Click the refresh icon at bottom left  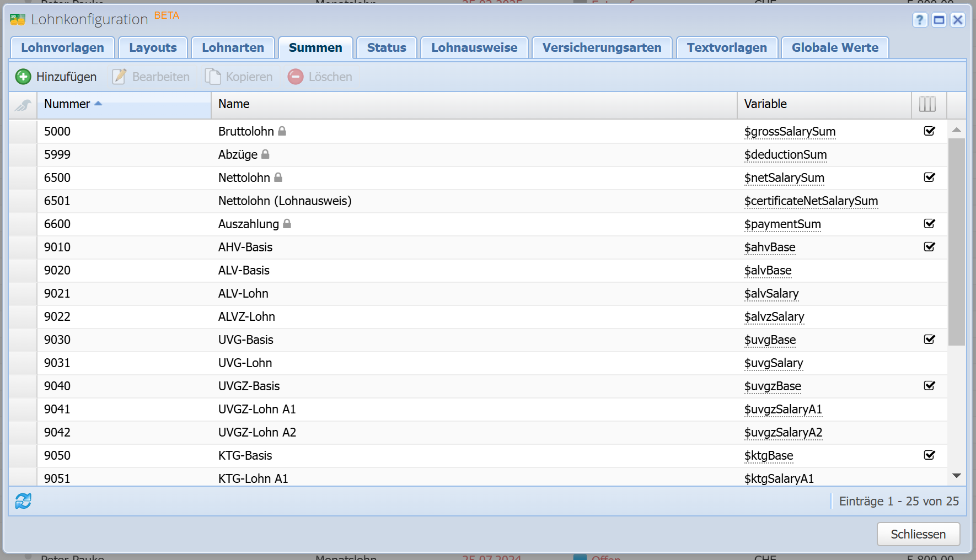[23, 501]
